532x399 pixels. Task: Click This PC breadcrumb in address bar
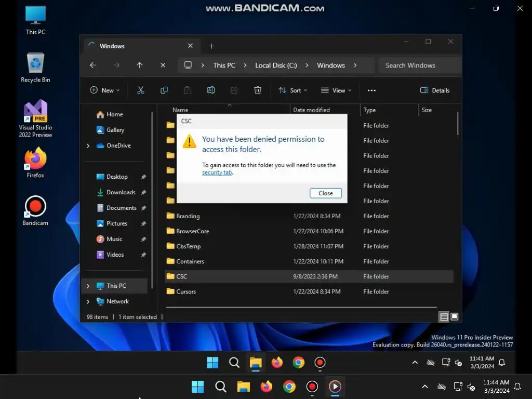click(224, 65)
